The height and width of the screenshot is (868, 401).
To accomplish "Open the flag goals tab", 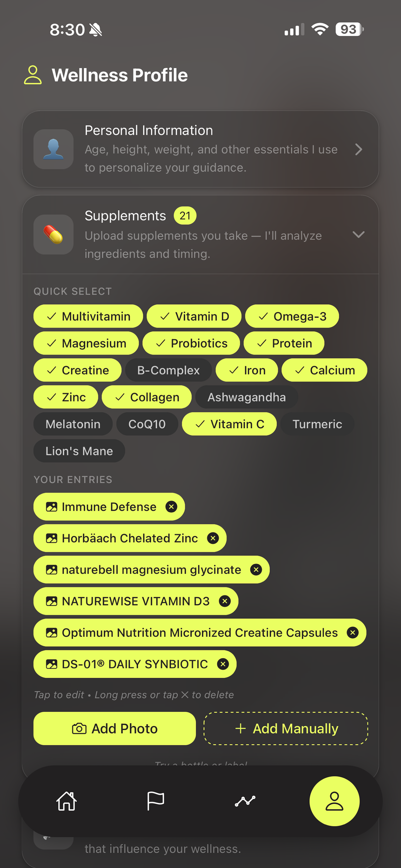I will click(x=156, y=801).
